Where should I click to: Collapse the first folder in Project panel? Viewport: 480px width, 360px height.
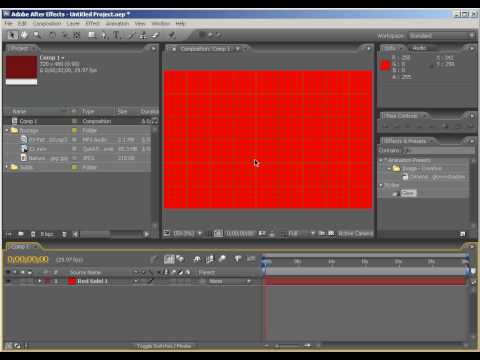(7, 131)
